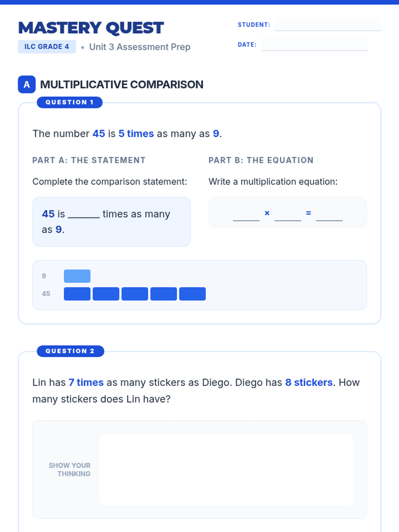Click the section A badge icon
The height and width of the screenshot is (532, 399).
[x=27, y=84]
